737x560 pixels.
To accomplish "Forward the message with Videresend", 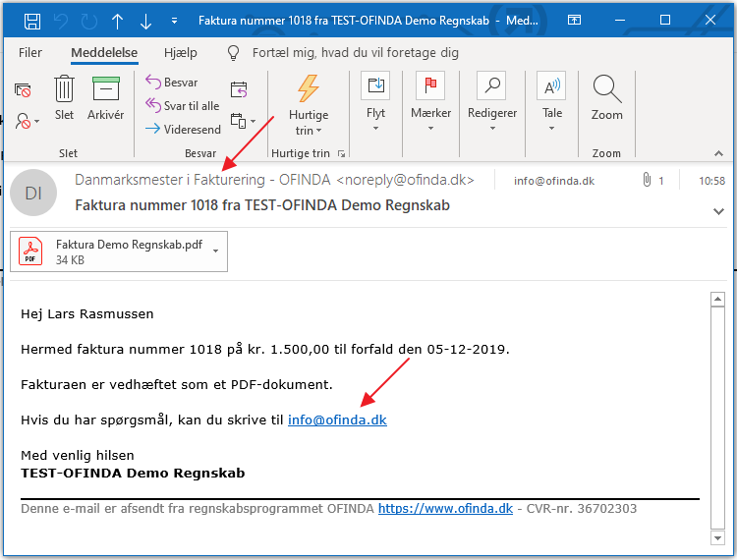I will [x=183, y=130].
